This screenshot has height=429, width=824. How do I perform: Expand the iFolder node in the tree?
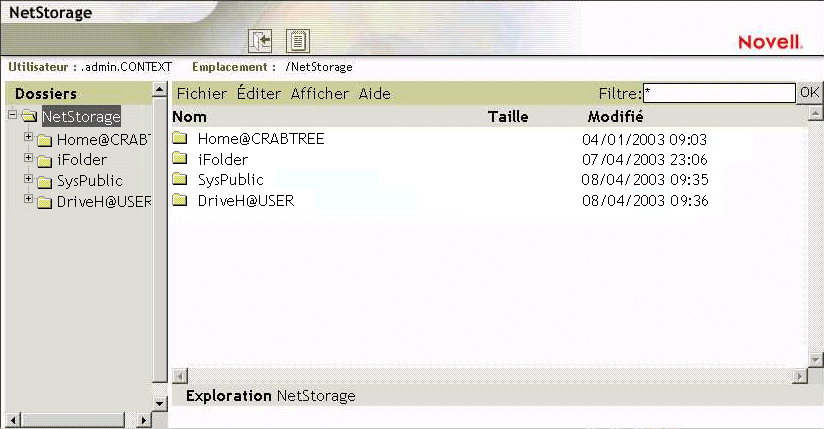click(x=28, y=159)
